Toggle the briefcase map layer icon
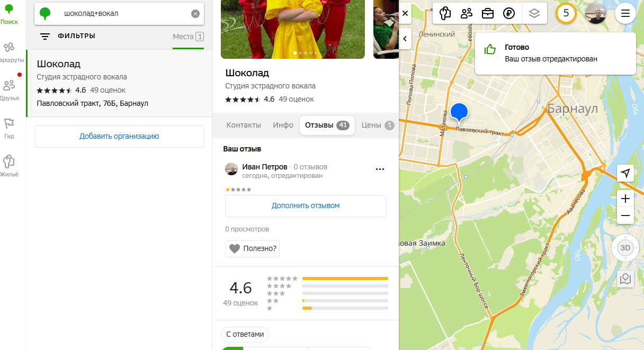This screenshot has width=644, height=350. 488,14
